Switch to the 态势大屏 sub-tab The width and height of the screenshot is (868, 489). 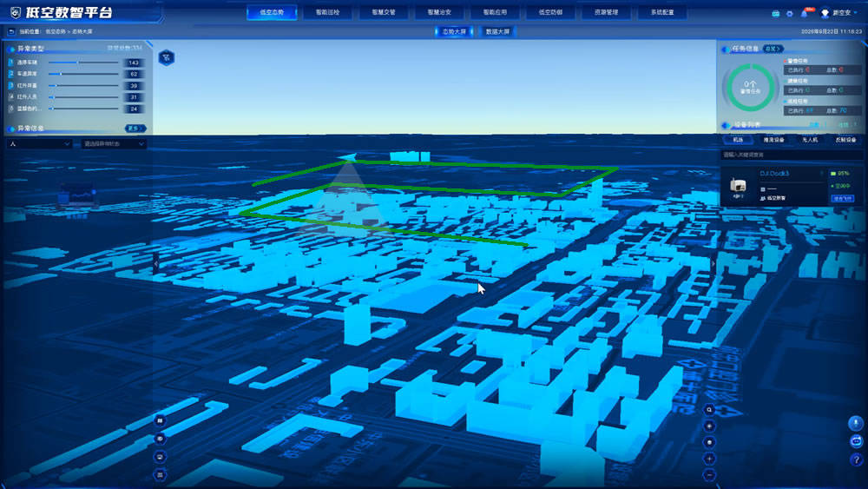point(454,31)
